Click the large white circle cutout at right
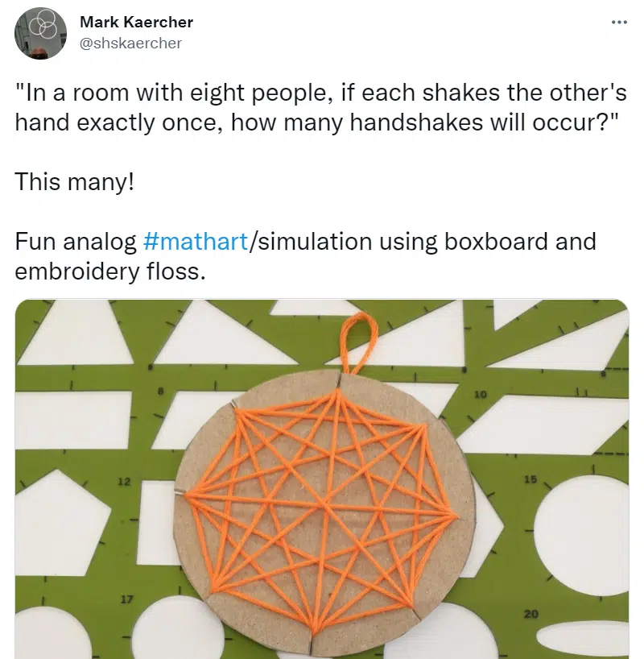The image size is (644, 659). pyautogui.click(x=583, y=536)
